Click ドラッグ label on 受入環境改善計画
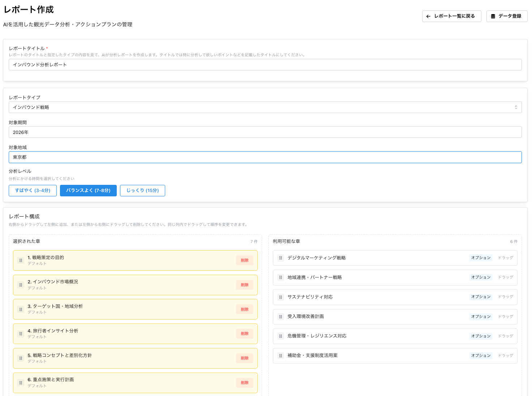This screenshot has height=396, width=532. [x=506, y=317]
